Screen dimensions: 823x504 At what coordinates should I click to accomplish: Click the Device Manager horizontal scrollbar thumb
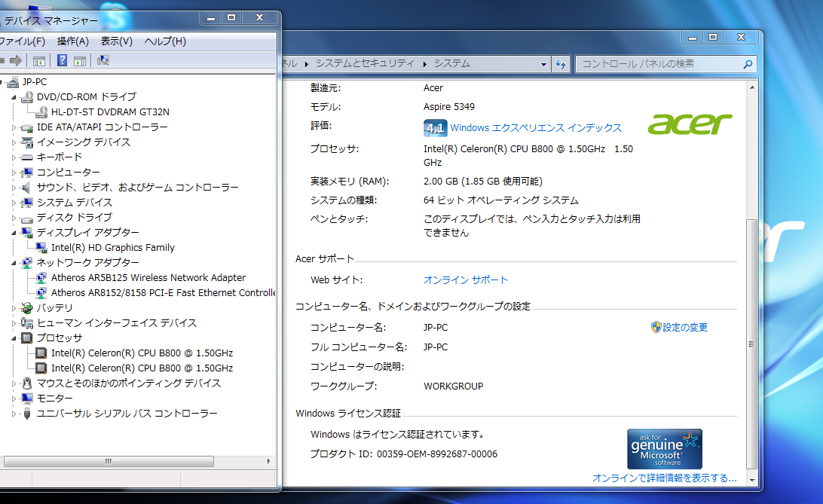109,462
